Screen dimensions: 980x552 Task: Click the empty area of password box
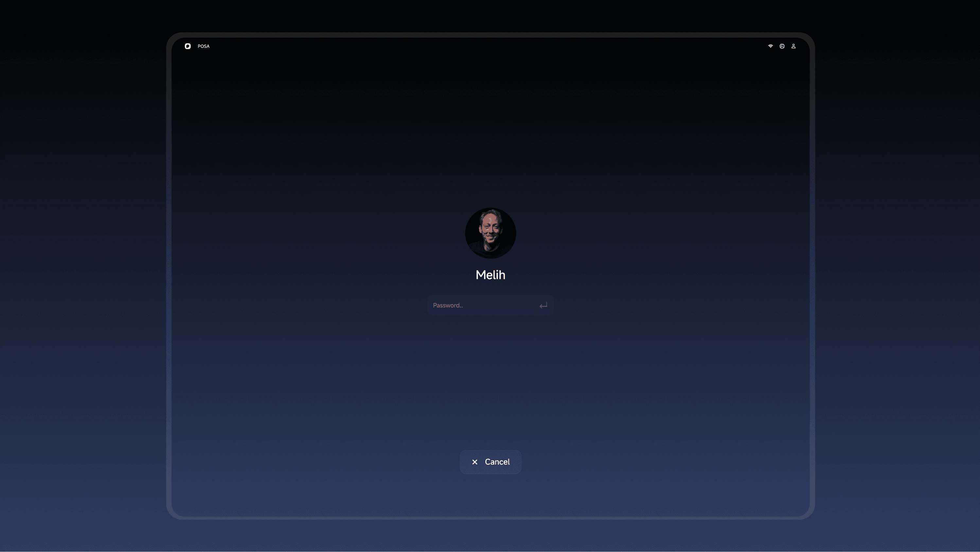[502, 305]
